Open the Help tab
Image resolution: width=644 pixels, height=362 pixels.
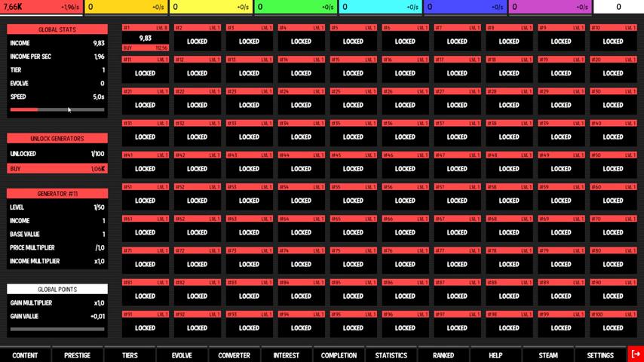click(495, 355)
